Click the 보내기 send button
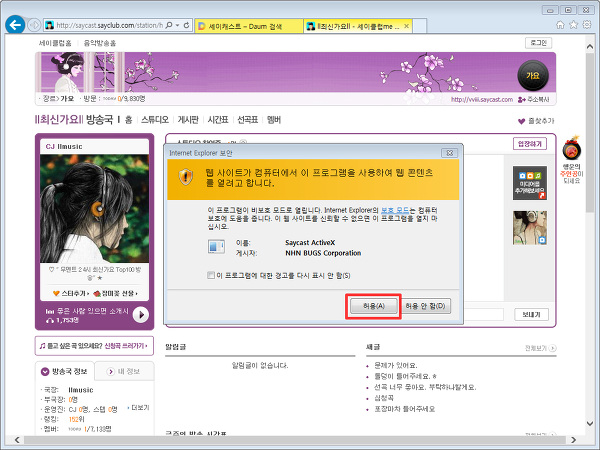The height and width of the screenshot is (450, 600). [531, 314]
